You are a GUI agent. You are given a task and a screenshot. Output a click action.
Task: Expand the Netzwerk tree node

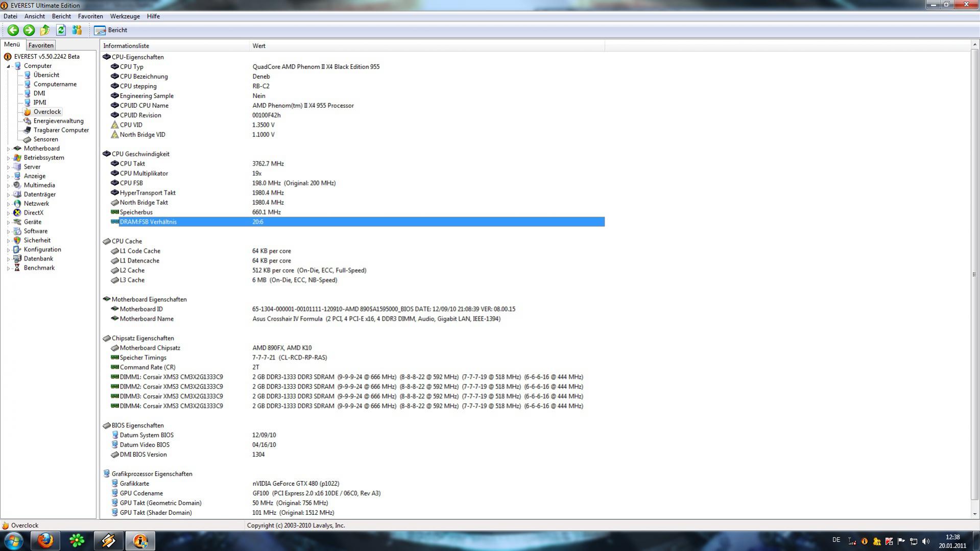8,204
